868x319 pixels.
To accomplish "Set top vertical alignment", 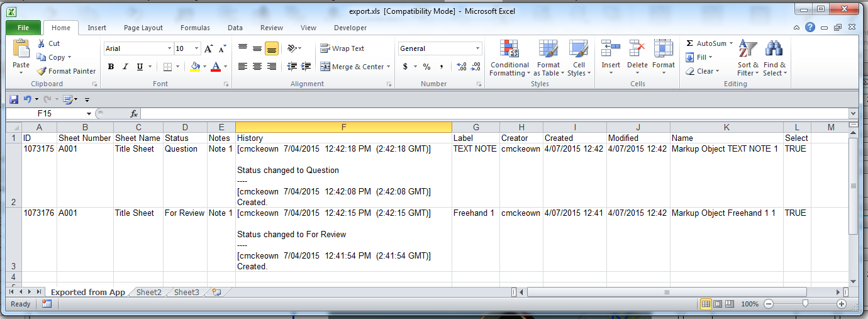I will (243, 48).
